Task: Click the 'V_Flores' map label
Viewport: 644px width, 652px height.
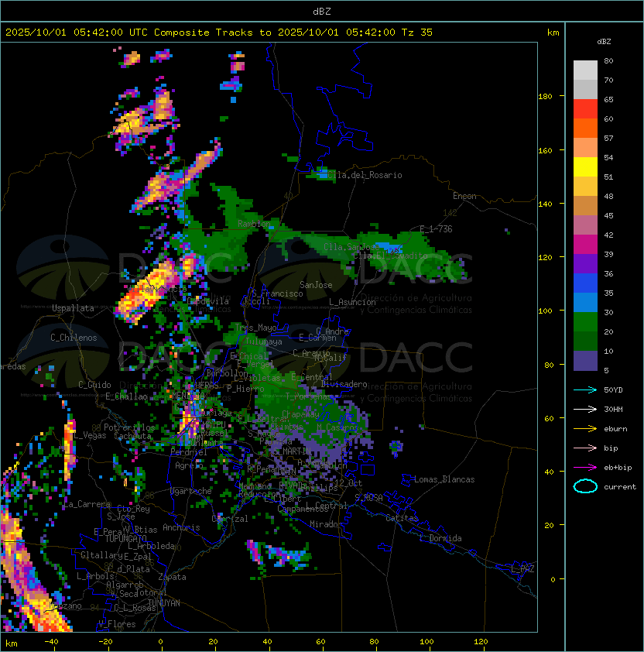Action: coord(117,625)
